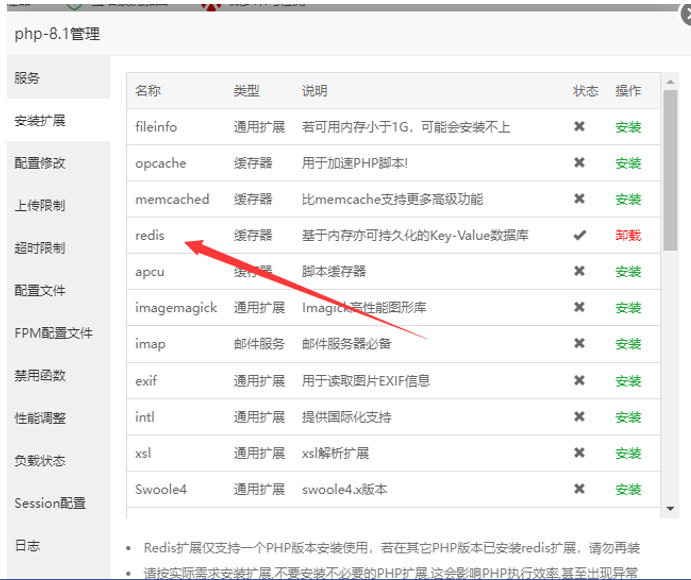Click the memcached extension name

tap(172, 199)
